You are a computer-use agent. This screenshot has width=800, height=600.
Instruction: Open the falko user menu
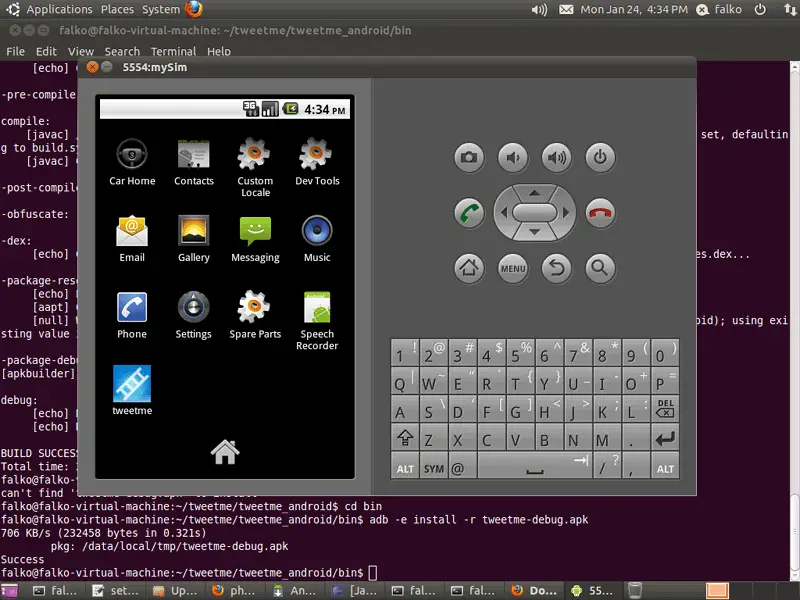[x=719, y=9]
